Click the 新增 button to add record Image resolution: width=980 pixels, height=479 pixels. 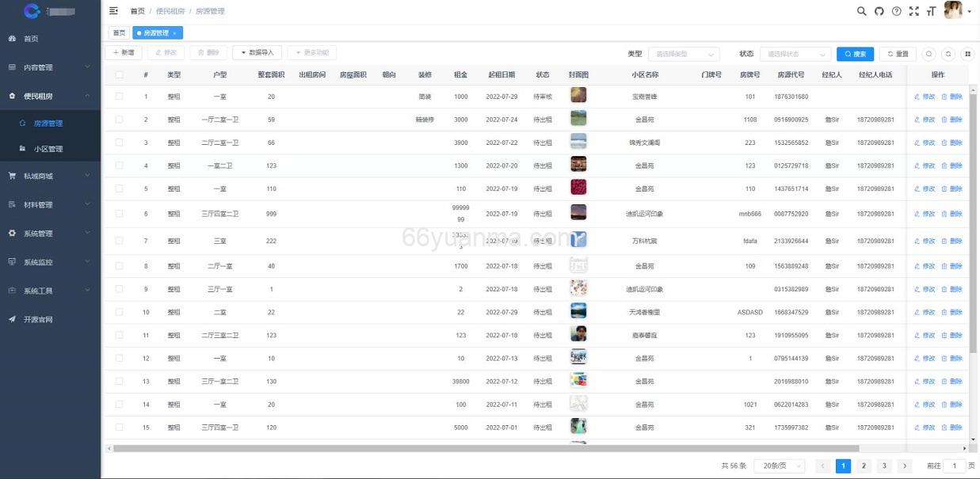point(125,52)
